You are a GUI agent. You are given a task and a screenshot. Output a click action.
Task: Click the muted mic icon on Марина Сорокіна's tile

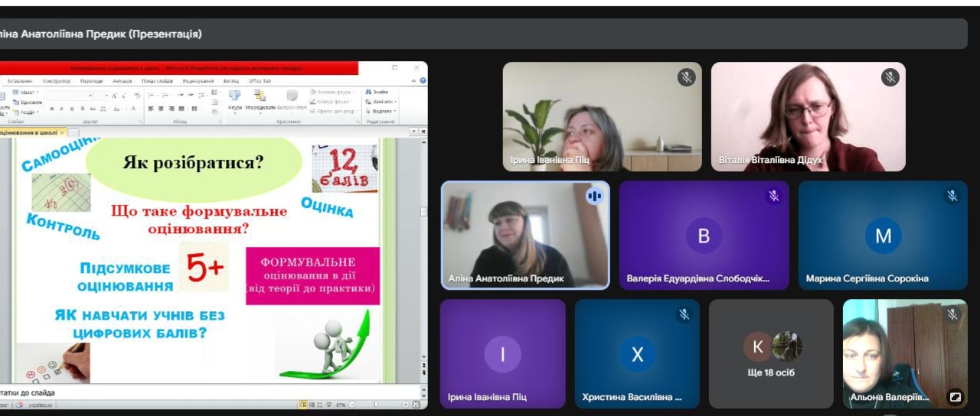click(952, 196)
